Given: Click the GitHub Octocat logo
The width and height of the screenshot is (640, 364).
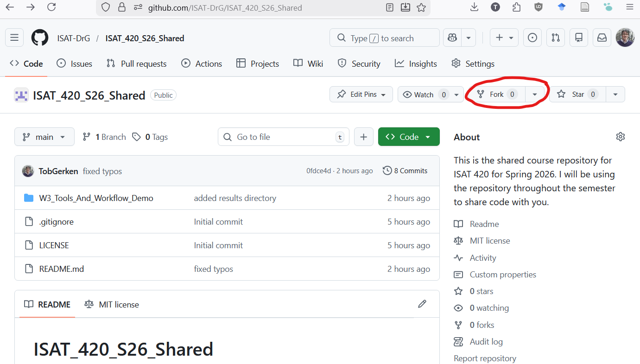Looking at the screenshot, I should 40,38.
